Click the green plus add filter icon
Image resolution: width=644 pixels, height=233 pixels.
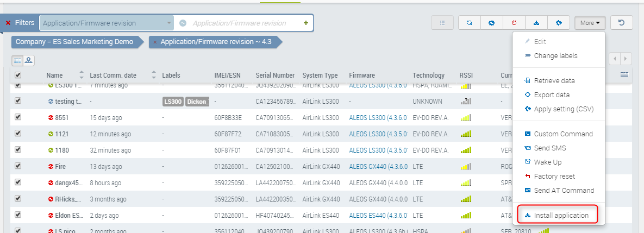point(305,23)
